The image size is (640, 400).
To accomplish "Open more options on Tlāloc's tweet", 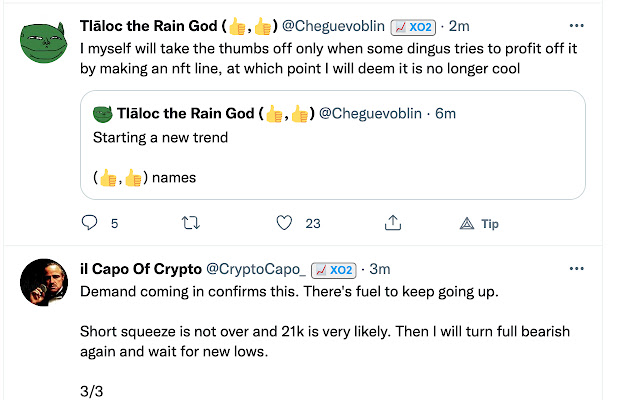I will click(576, 26).
